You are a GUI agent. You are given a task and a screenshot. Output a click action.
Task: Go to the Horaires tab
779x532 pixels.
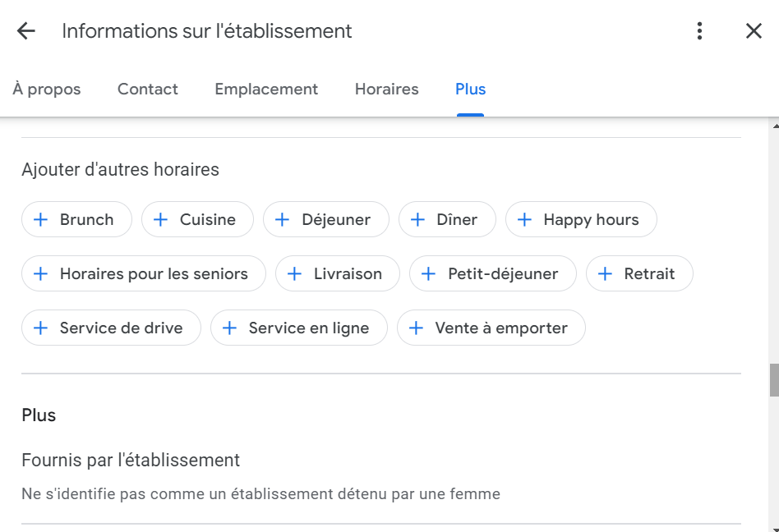(386, 89)
